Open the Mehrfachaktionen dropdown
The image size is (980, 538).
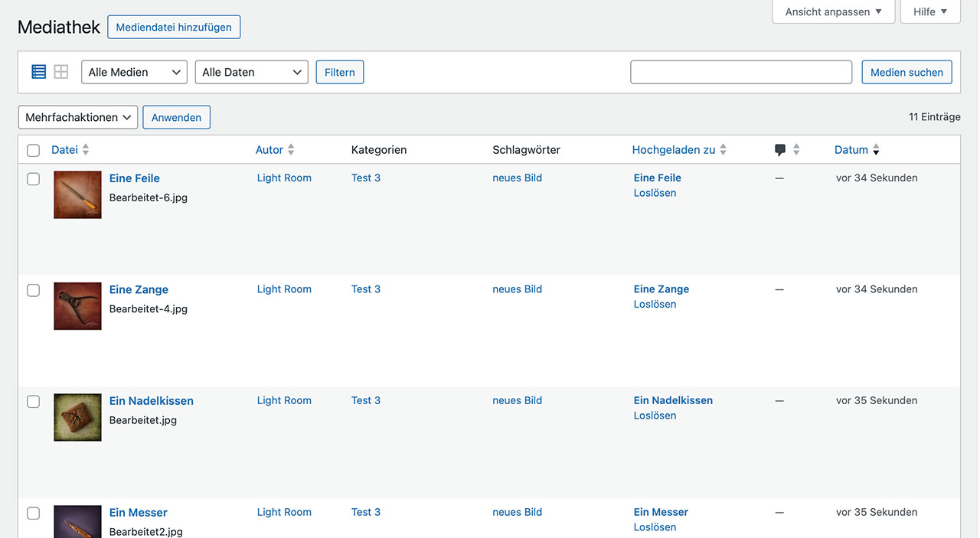coord(77,117)
